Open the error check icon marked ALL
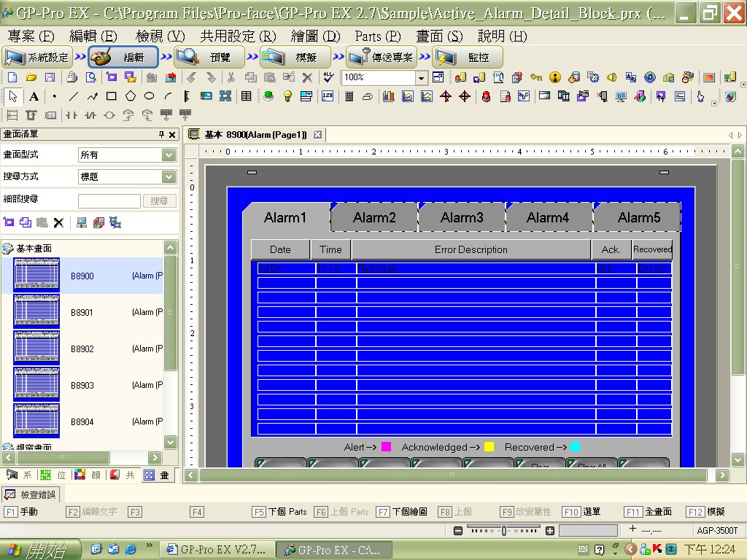Viewport: 747px width, 560px height. (328, 77)
